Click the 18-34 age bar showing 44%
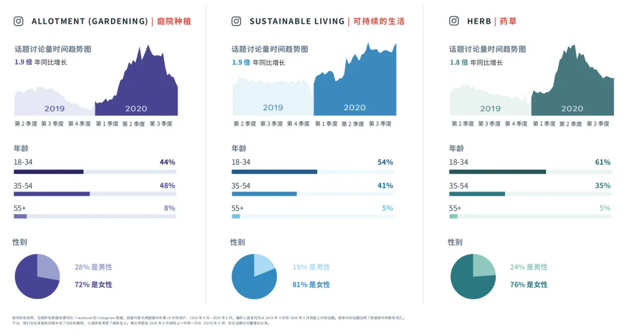The width and height of the screenshot is (644, 334). (95, 172)
